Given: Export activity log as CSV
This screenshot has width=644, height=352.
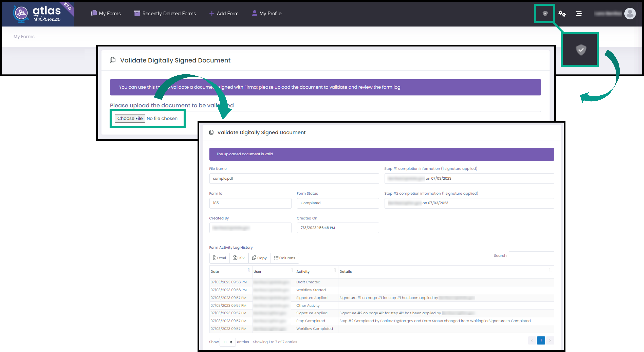Looking at the screenshot, I should 239,258.
